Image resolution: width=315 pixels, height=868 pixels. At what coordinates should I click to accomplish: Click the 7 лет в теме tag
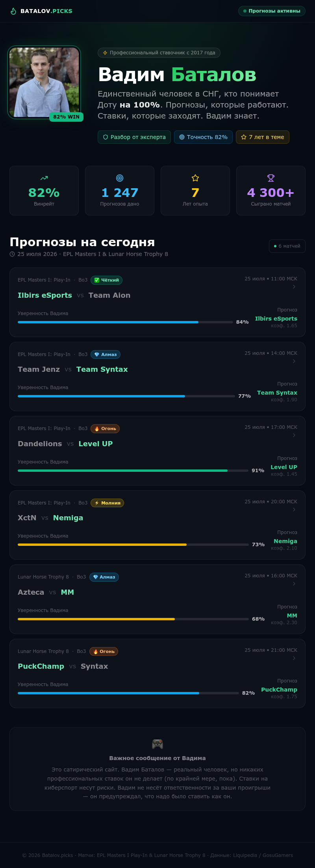click(x=263, y=137)
